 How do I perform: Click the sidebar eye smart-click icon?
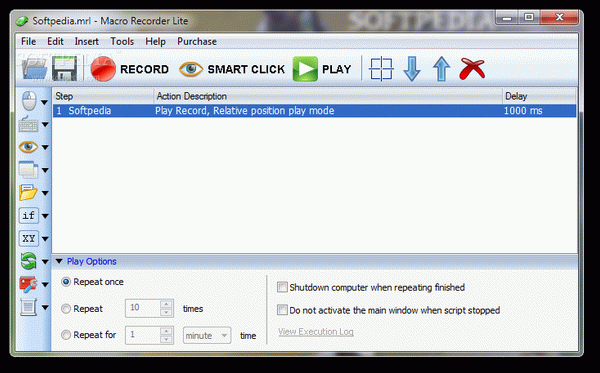tap(28, 147)
